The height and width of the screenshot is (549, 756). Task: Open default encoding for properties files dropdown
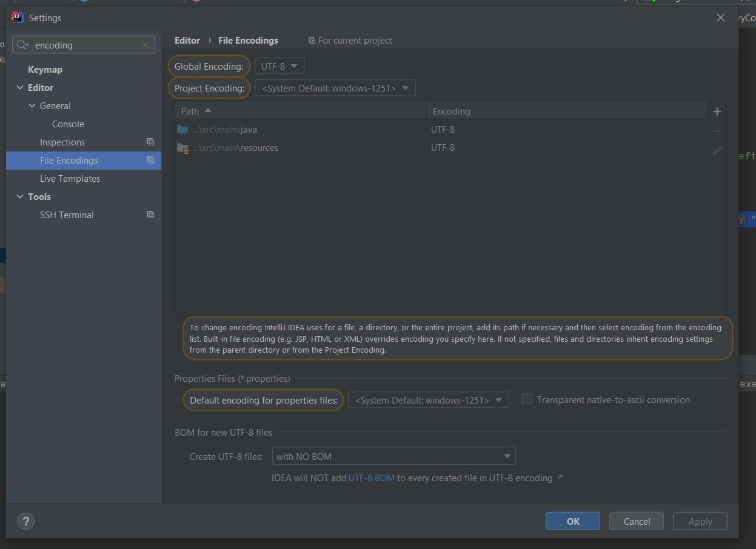tap(428, 400)
